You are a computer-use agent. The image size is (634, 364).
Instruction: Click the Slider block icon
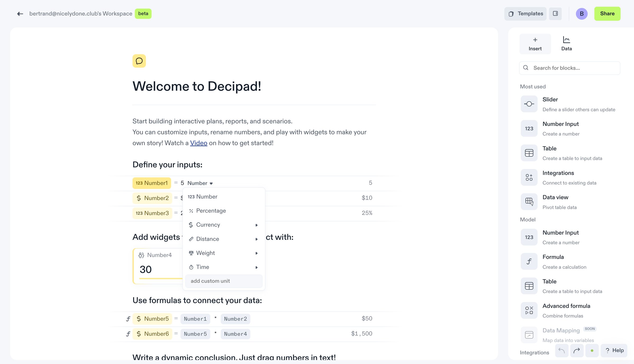tap(529, 104)
